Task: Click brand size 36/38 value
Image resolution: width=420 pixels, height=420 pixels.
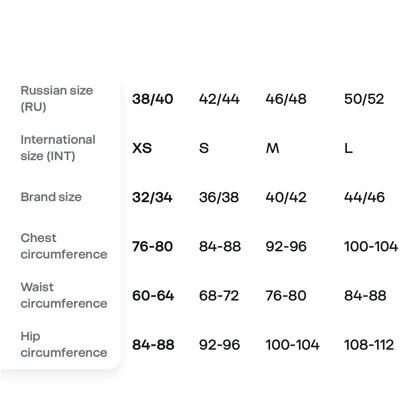Action: pyautogui.click(x=219, y=197)
